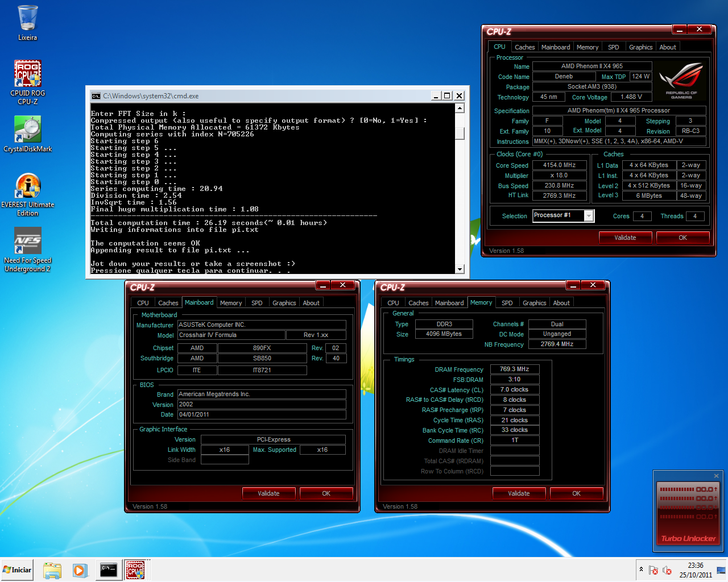Click the muted volume tray icon

click(667, 570)
